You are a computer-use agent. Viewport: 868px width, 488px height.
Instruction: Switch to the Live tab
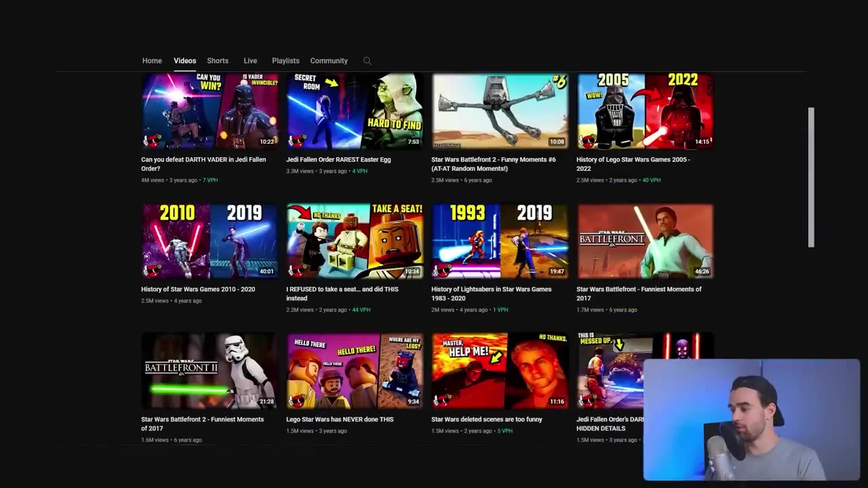pos(250,61)
